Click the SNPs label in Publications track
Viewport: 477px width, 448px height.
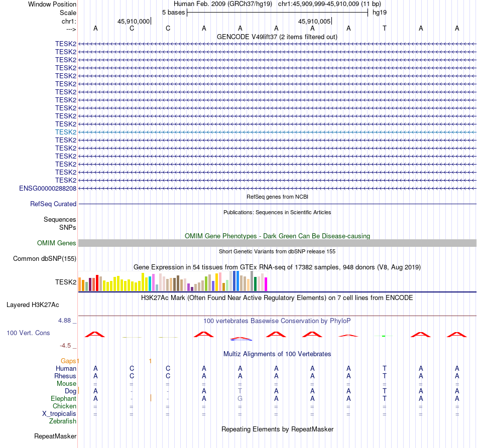coord(68,227)
